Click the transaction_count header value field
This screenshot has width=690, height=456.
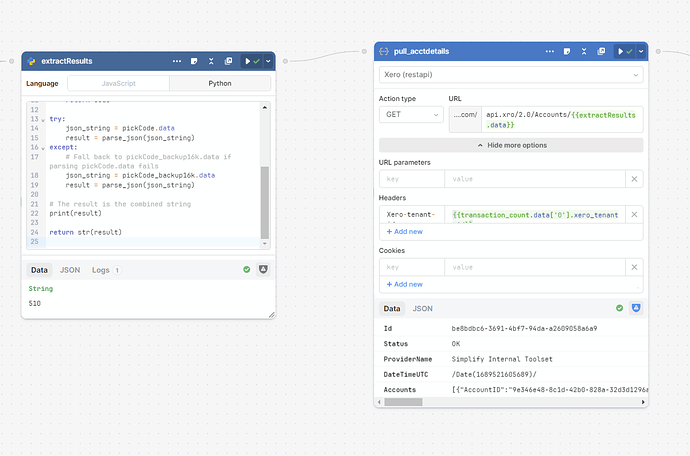535,215
